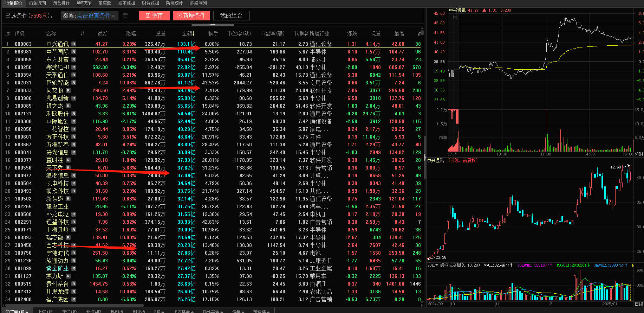Remove the 涨幅 condition with its X
This screenshot has width=644, height=313.
click(x=113, y=16)
